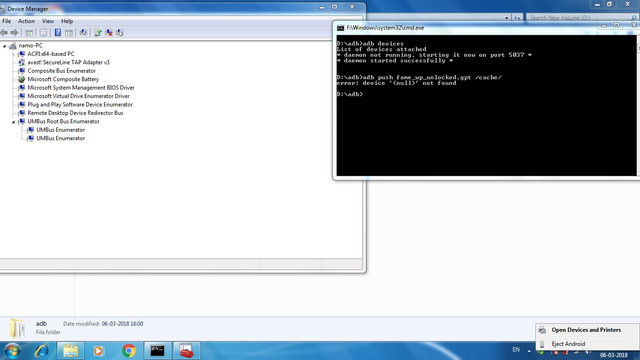Viewport: 640px width, 360px height.
Task: Click the Search New Volume (D:) field
Action: click(x=582, y=18)
